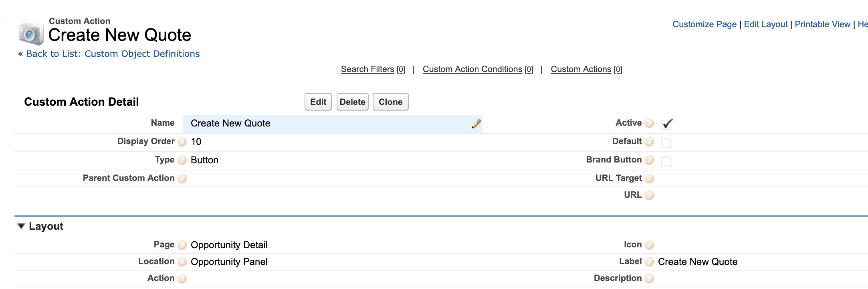Click the help icon beside Location
Viewport: 868px width, 289px height.
182,262
